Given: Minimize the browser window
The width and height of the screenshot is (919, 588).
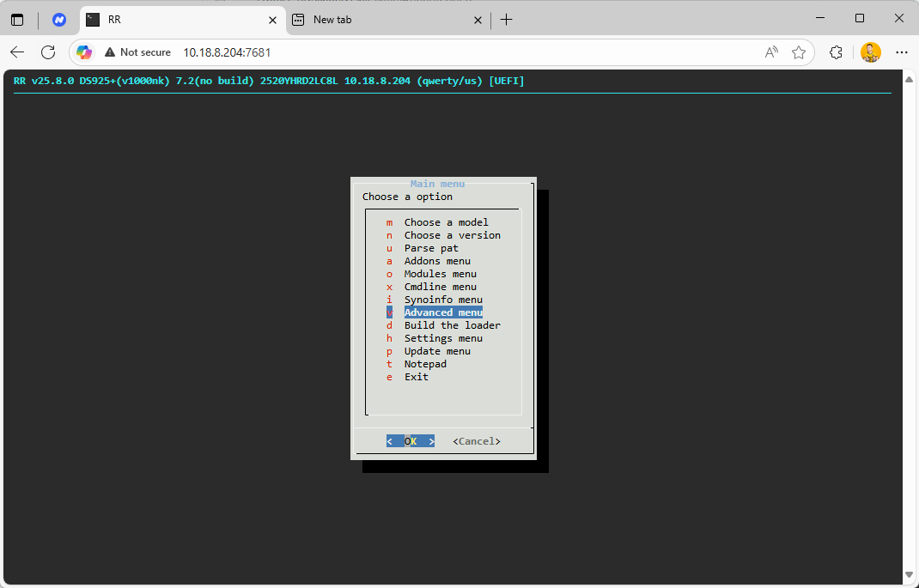Looking at the screenshot, I should [x=820, y=19].
